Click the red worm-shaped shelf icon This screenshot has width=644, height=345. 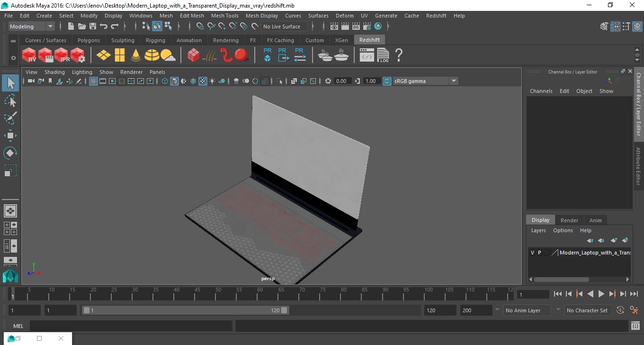[x=226, y=55]
